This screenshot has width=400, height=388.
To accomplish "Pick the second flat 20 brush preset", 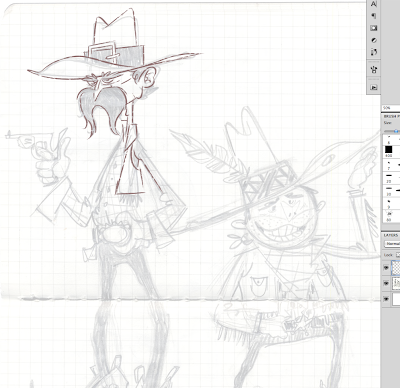I will coord(389,191).
